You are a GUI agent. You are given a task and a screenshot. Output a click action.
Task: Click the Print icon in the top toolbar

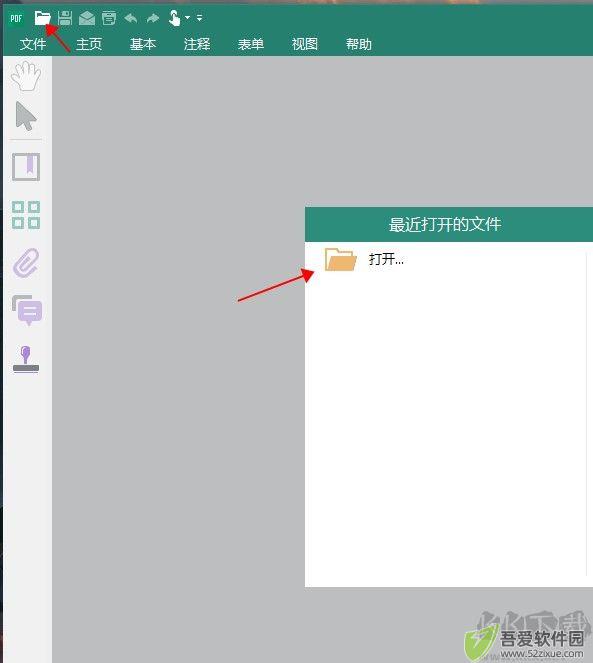pyautogui.click(x=109, y=19)
